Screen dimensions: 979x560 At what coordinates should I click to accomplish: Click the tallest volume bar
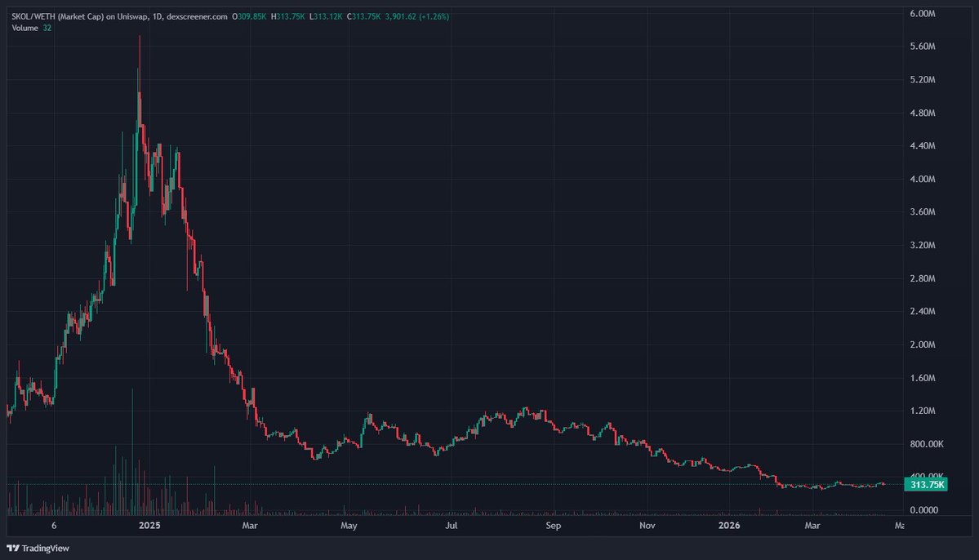pyautogui.click(x=132, y=451)
